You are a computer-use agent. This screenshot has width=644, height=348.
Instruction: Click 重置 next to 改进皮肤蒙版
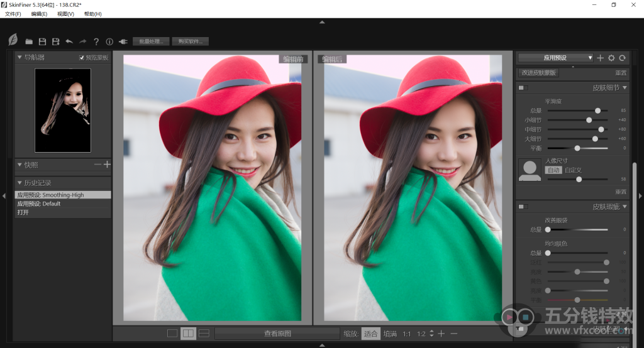point(621,73)
